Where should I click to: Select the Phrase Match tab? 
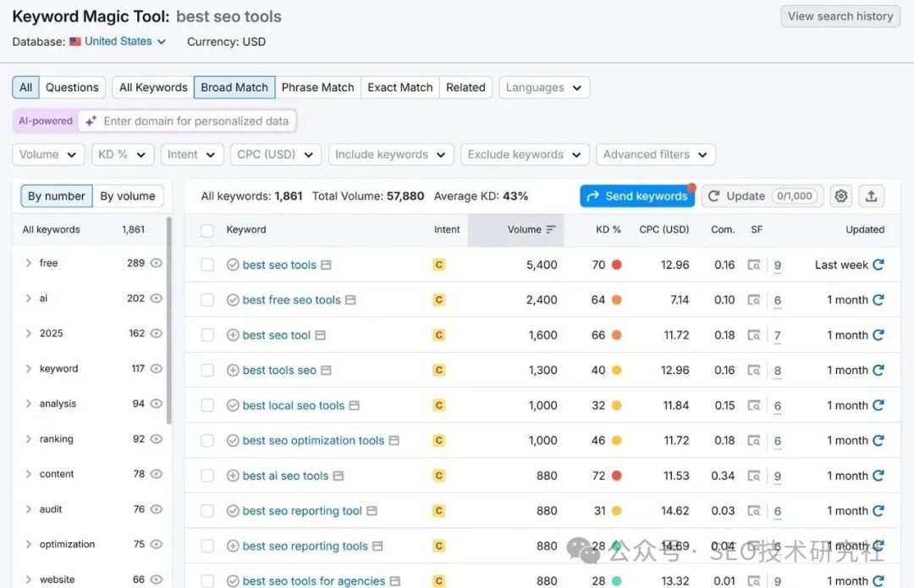coord(317,87)
